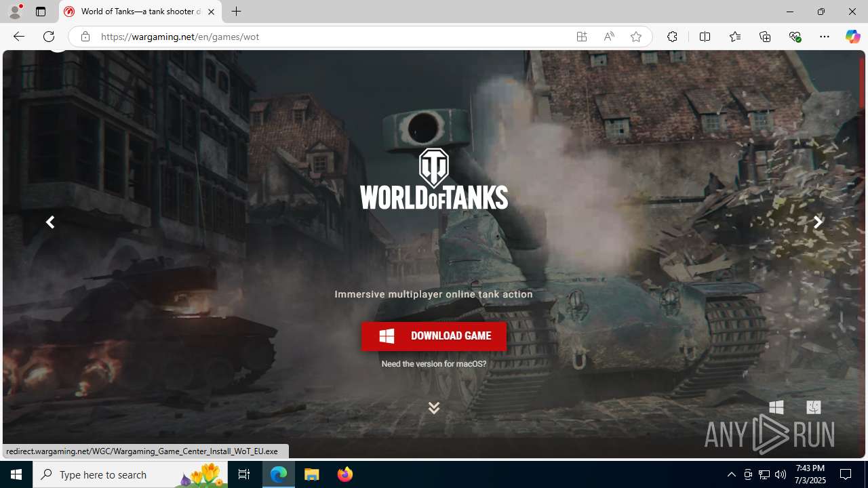Open the volume control icon

point(781,474)
